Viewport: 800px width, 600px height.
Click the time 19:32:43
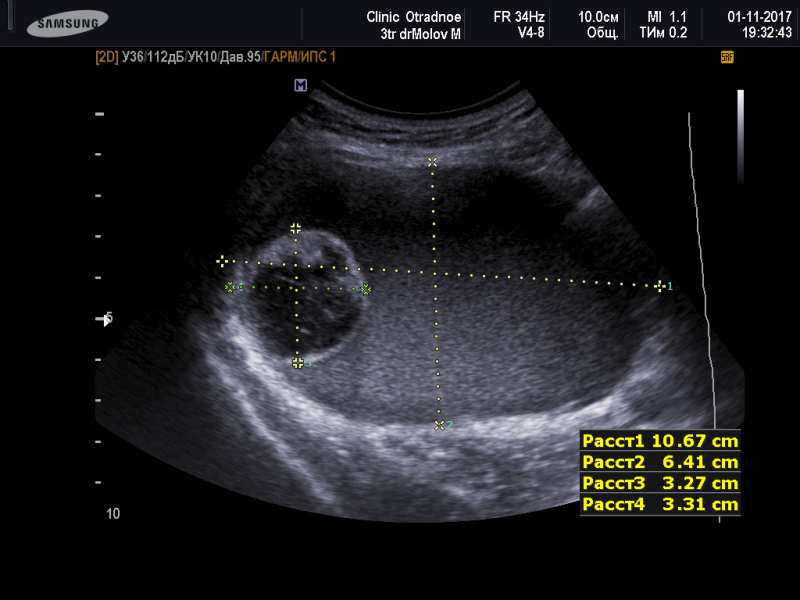pyautogui.click(x=767, y=33)
